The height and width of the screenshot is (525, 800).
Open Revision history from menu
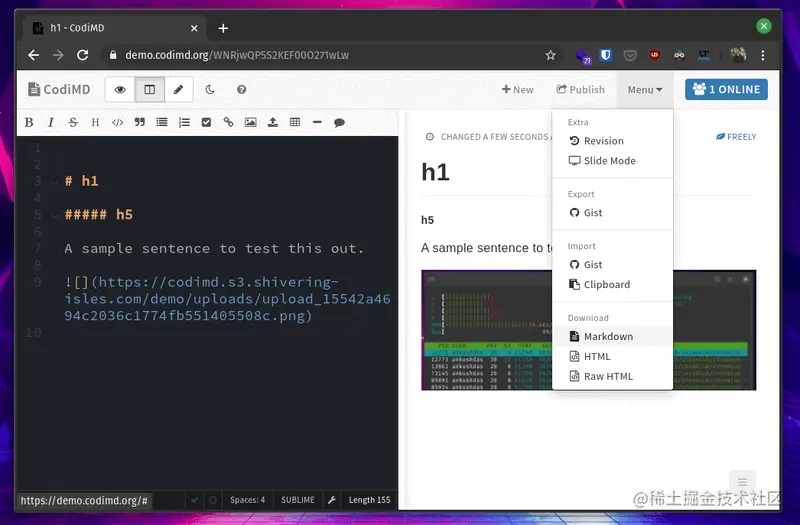612,141
